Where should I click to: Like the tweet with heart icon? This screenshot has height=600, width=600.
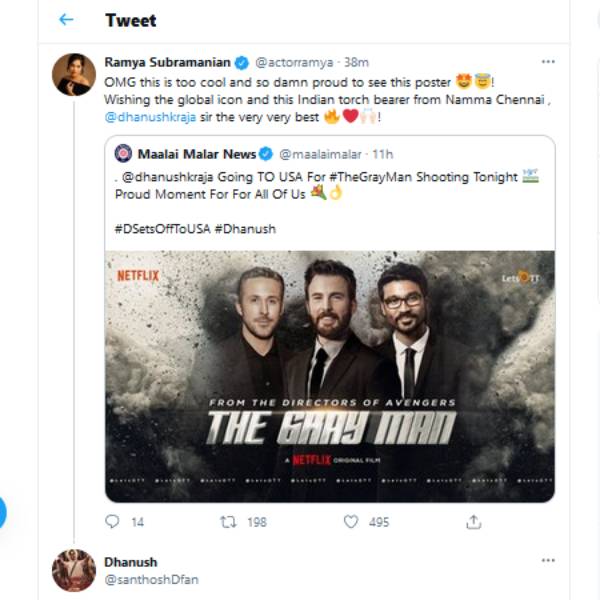pyautogui.click(x=351, y=521)
